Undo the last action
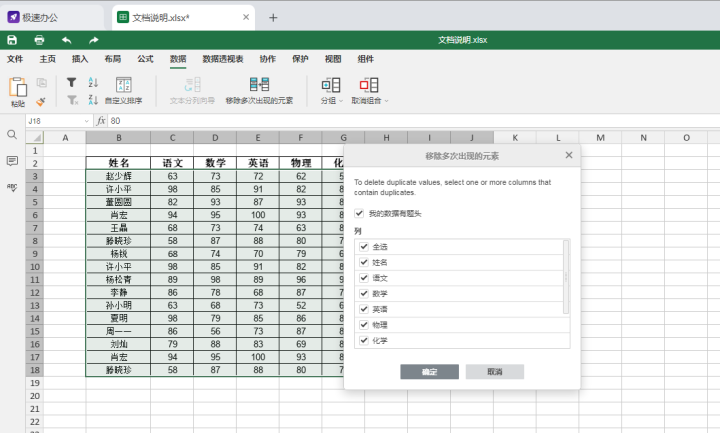 67,40
